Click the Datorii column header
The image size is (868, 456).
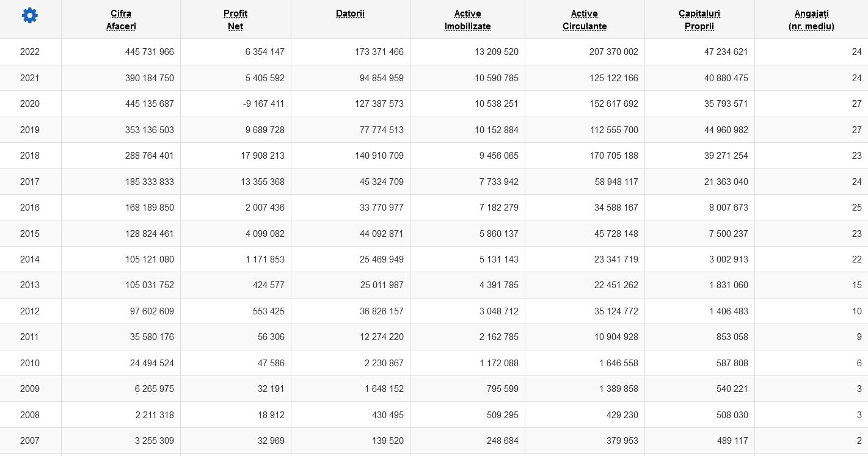pos(350,13)
